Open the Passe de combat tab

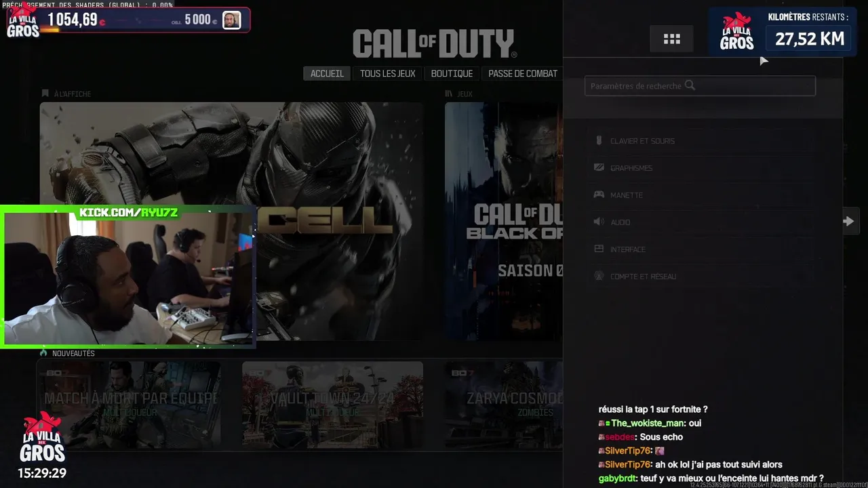pyautogui.click(x=523, y=73)
